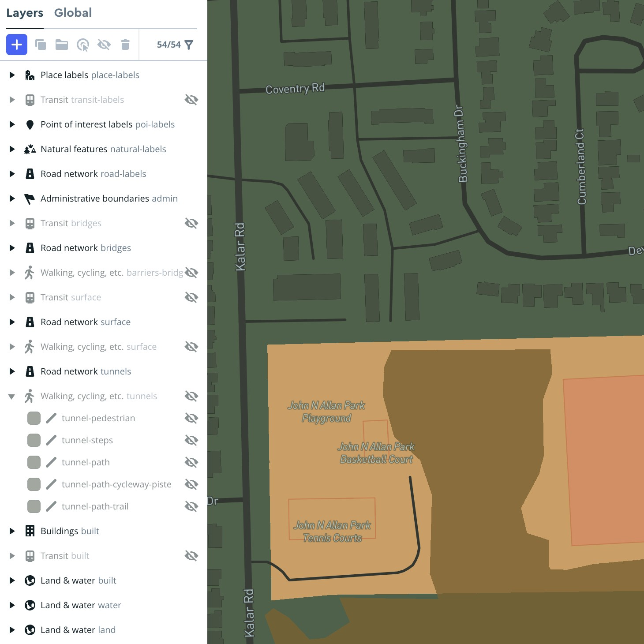Click the blue add new layer button

click(16, 45)
